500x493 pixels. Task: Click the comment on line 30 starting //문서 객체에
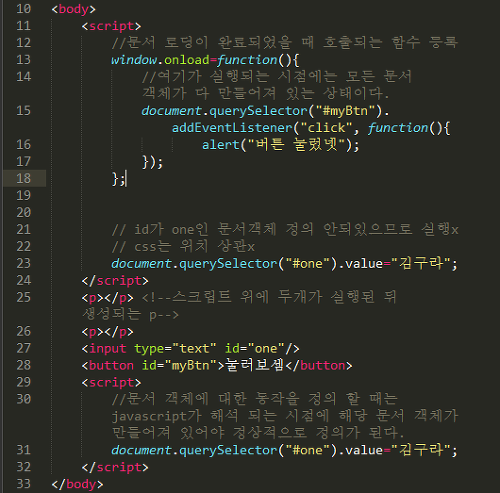(285, 415)
